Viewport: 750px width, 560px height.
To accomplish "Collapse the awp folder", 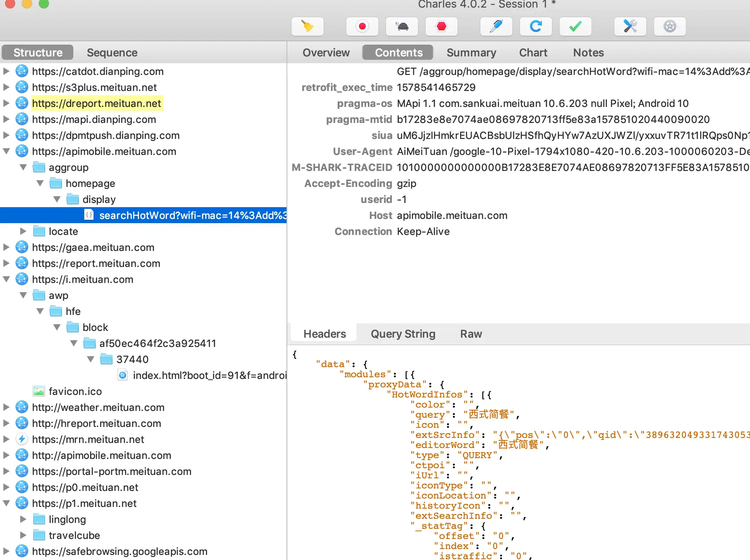I will coord(23,295).
